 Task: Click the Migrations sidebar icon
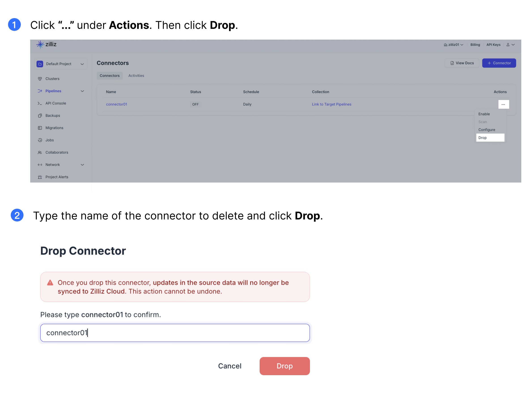[x=40, y=128]
